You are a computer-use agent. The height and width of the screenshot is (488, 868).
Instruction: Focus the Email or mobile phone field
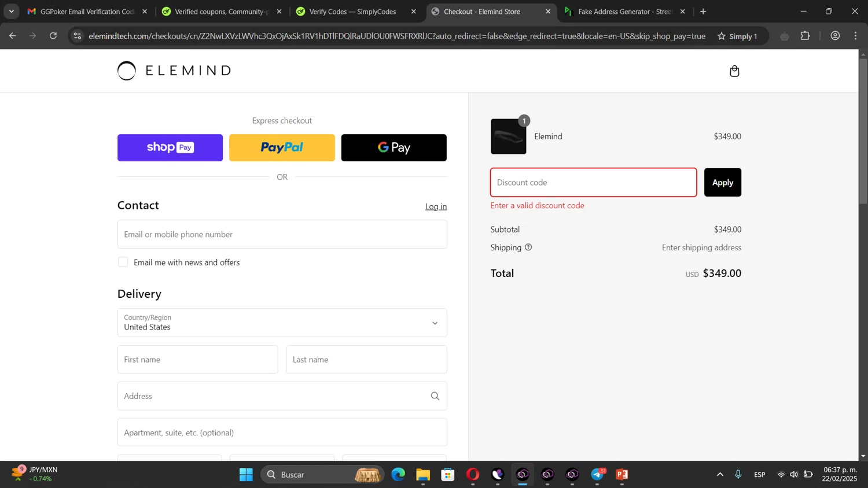pyautogui.click(x=282, y=234)
